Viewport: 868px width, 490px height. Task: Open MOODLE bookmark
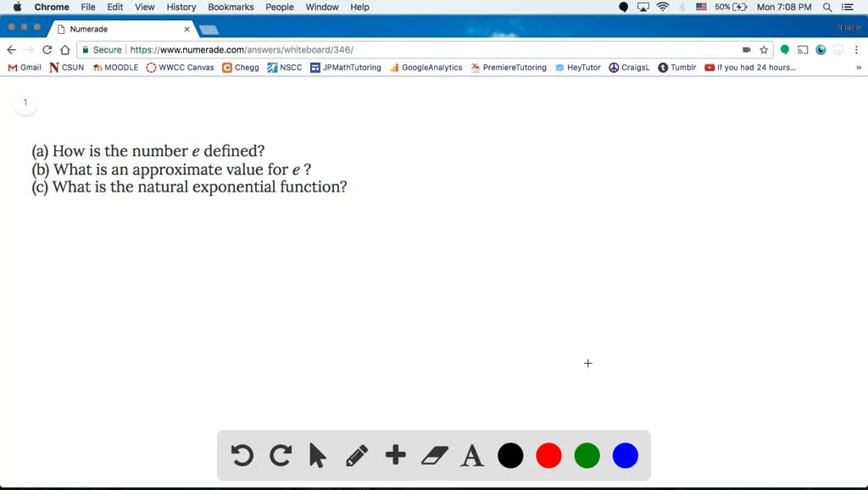[115, 68]
